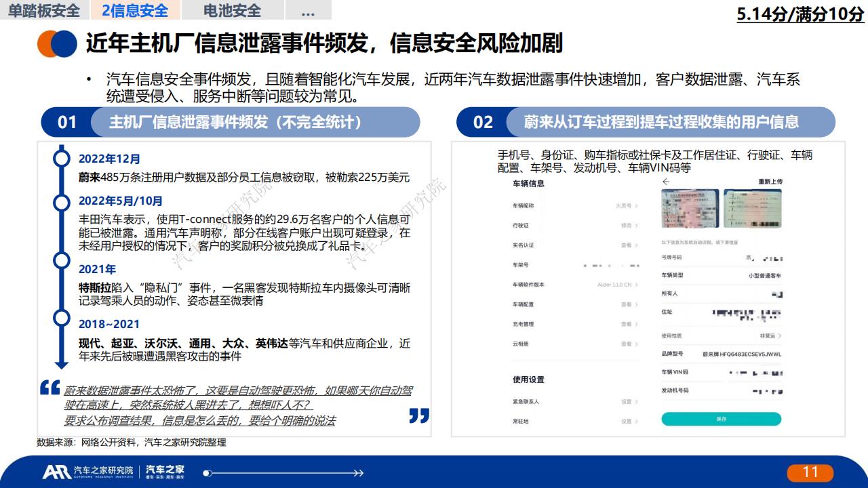Viewport: 868px width, 488px height.
Task: Click the 发动机号码 field
Action: [722, 390]
